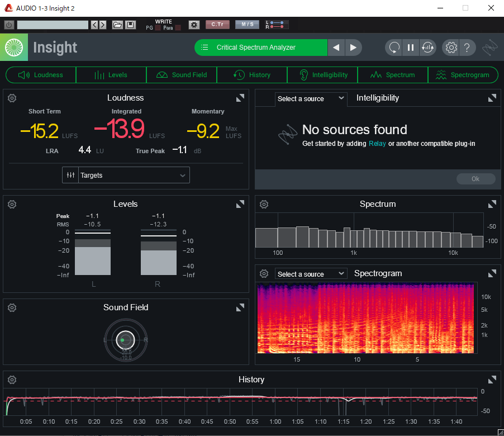Image resolution: width=504 pixels, height=436 pixels.
Task: Toggle the Spectrogram module tab
Action: click(463, 75)
